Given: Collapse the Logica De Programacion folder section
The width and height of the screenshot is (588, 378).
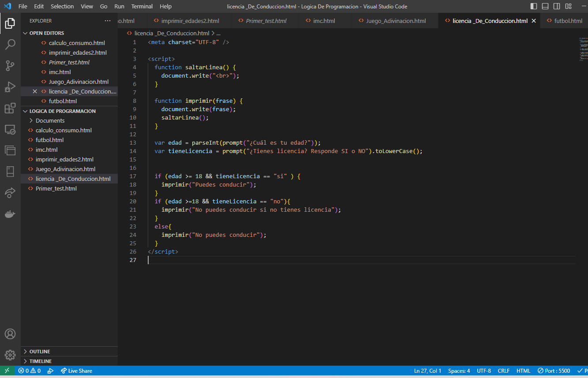Looking at the screenshot, I should pyautogui.click(x=69, y=111).
